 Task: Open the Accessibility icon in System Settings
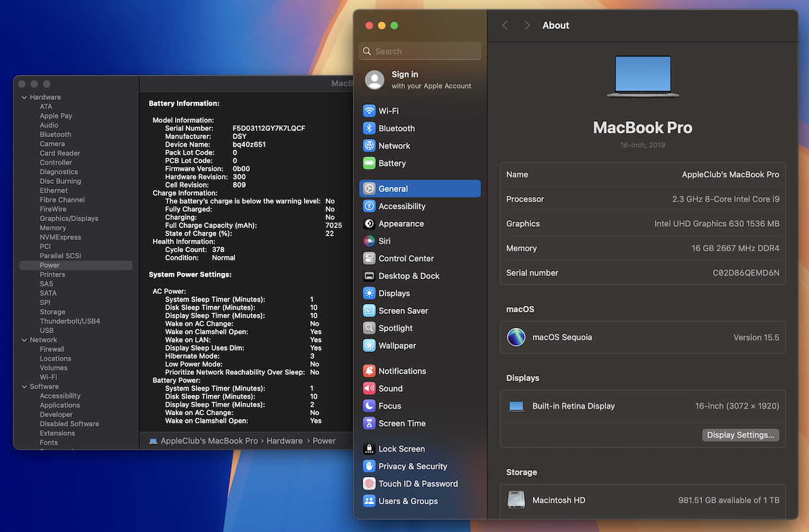pyautogui.click(x=369, y=206)
